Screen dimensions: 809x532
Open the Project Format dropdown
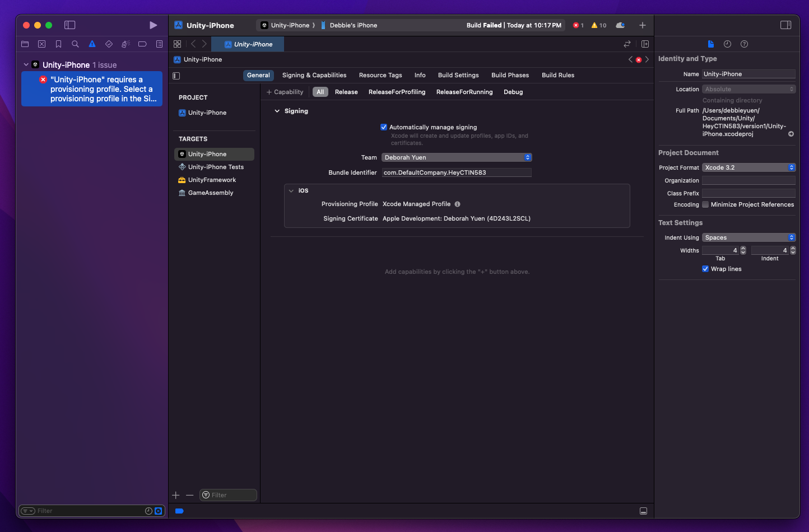(748, 167)
